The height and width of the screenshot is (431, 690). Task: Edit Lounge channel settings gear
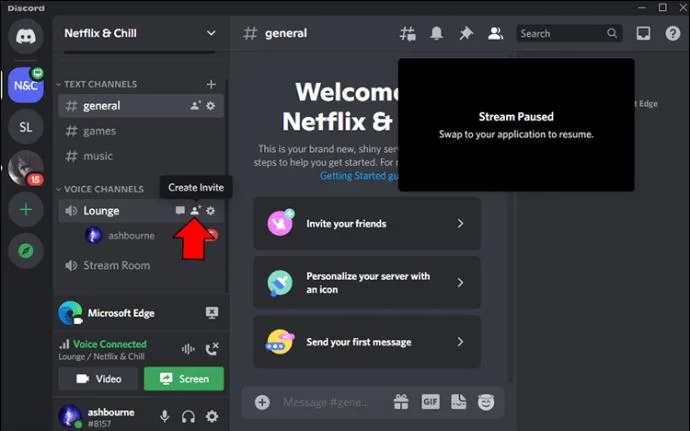211,210
